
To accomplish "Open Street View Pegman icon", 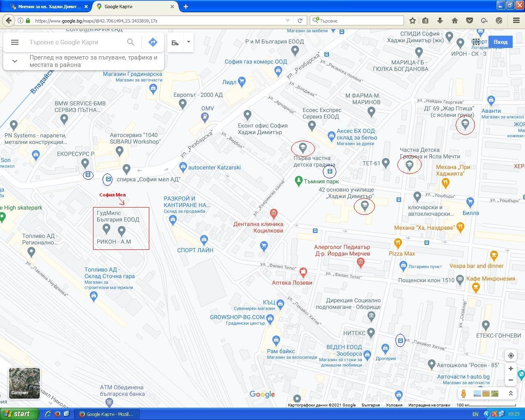I will coord(463,394).
